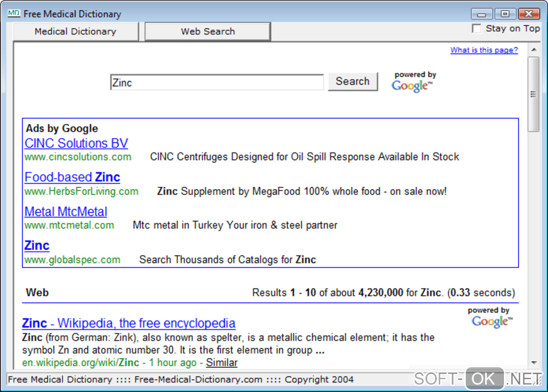Click 'Zinc Supplement by MegaFood' description
This screenshot has width=548, height=392.
point(302,192)
